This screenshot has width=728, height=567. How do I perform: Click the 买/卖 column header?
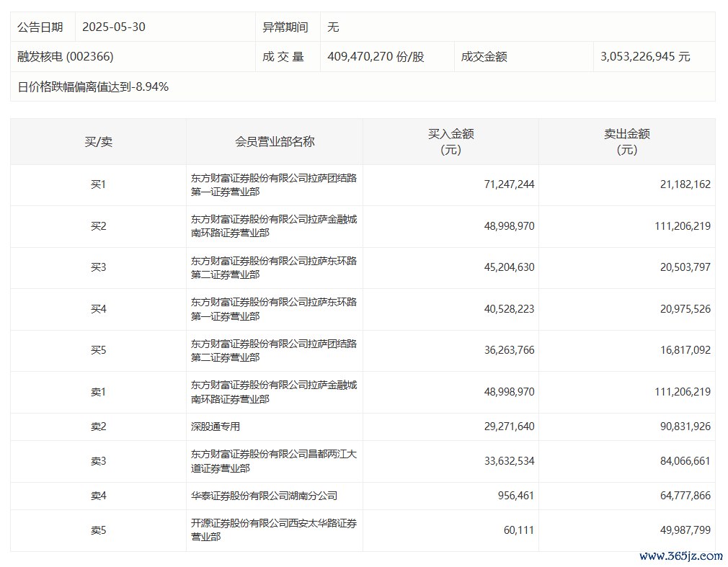[99, 141]
